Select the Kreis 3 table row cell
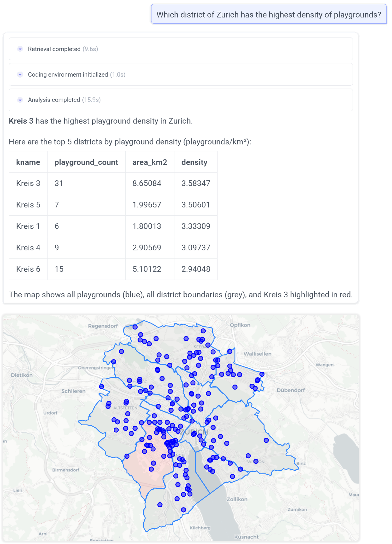 coord(28,183)
